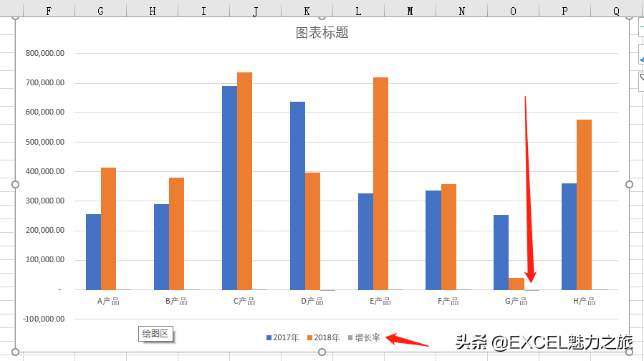Click the 2017年 legend entry

[x=282, y=337]
